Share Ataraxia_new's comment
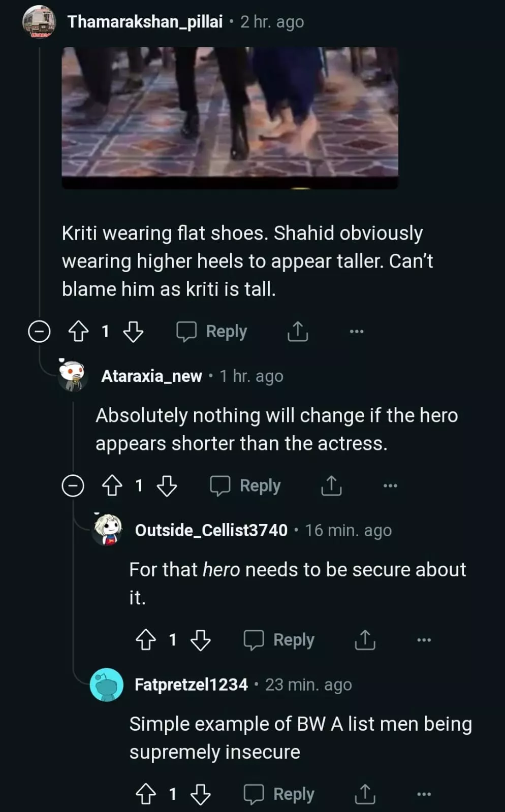Viewport: 505px width, 812px height. pyautogui.click(x=331, y=486)
